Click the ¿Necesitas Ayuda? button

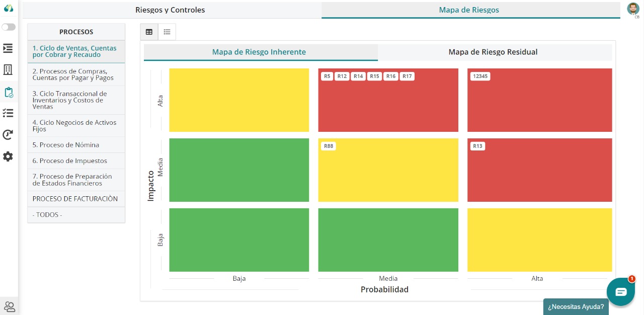pyautogui.click(x=576, y=306)
